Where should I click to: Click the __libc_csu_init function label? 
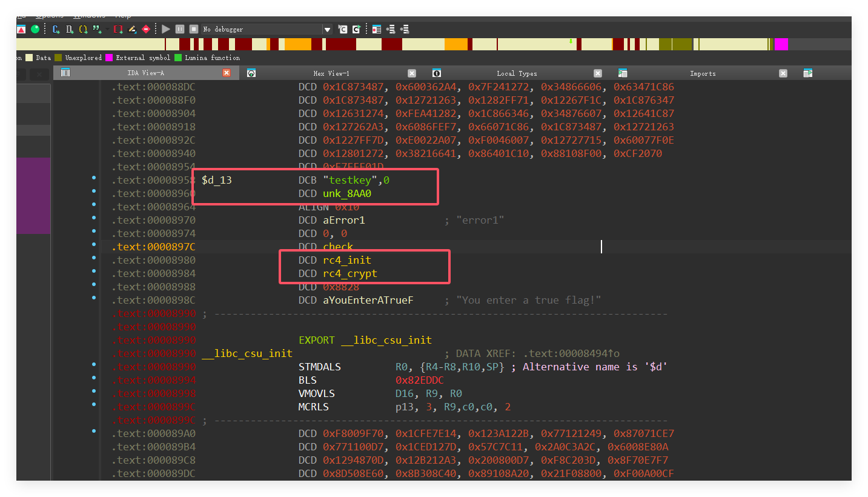coord(247,353)
